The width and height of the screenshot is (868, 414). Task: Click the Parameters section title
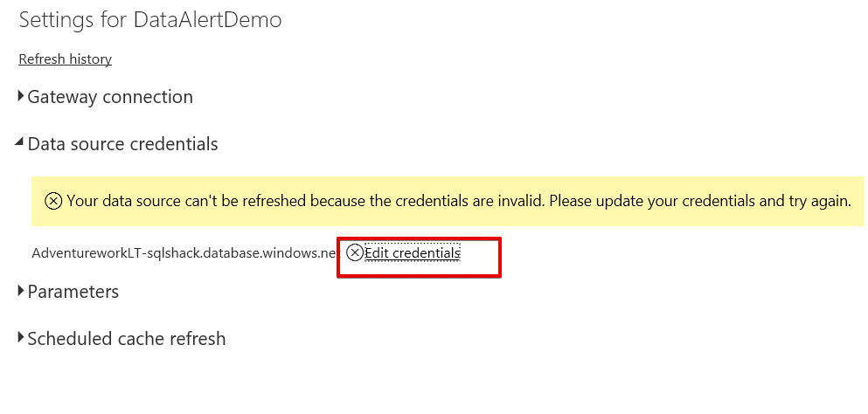click(73, 292)
